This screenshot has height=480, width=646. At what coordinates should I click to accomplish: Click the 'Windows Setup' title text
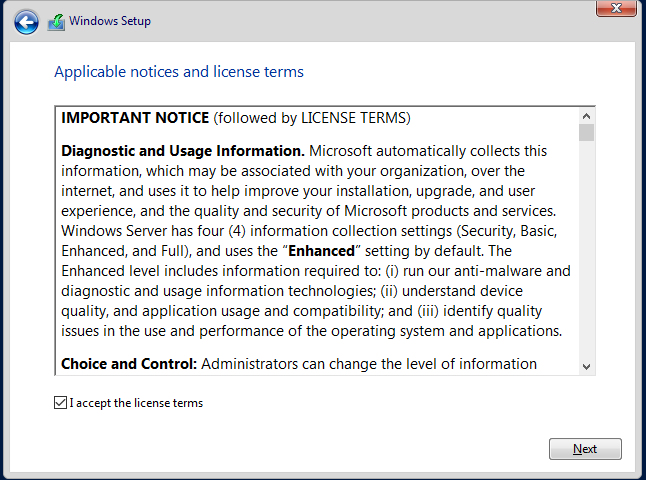coord(110,21)
